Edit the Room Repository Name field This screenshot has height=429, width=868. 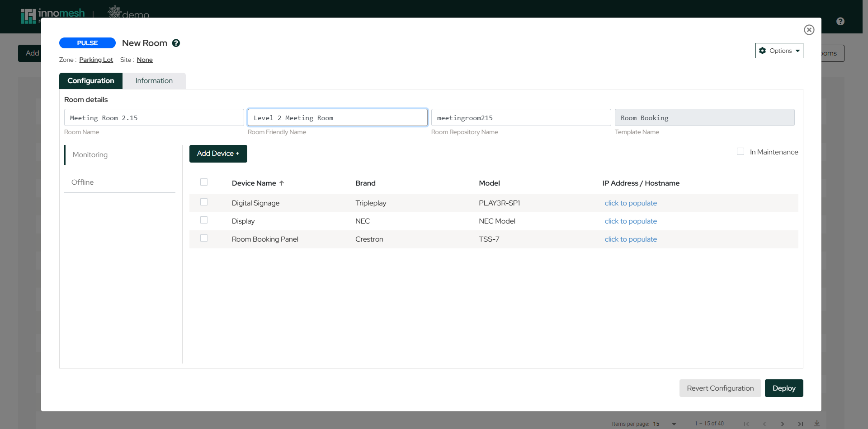point(521,117)
